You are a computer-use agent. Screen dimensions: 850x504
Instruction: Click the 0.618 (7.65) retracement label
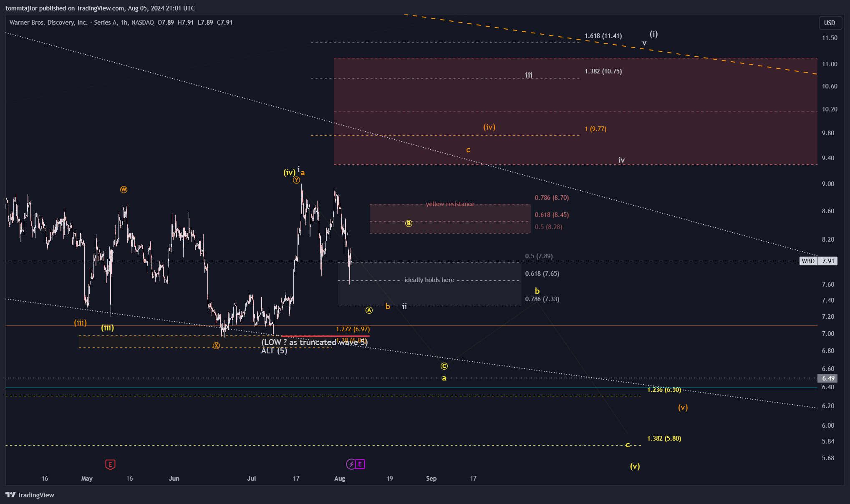tap(542, 274)
